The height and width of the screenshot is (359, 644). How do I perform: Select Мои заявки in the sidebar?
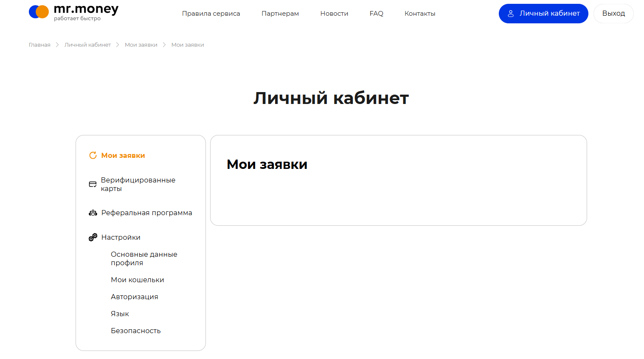(x=123, y=155)
